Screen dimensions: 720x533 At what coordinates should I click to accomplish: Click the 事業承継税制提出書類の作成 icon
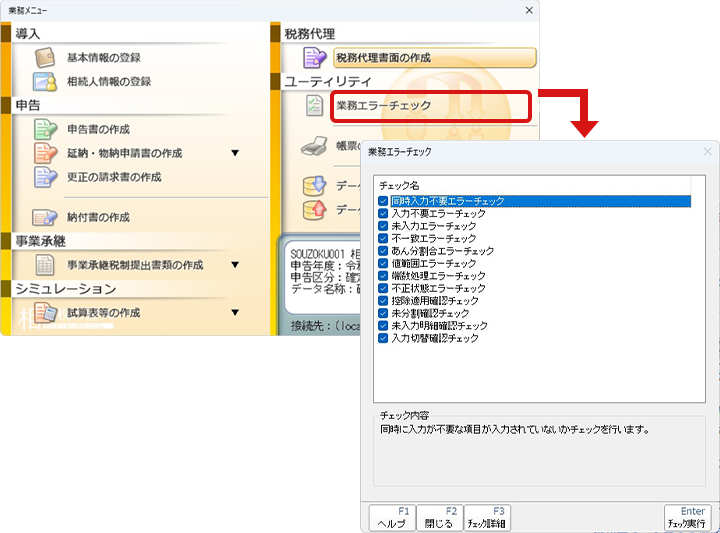coord(45,265)
